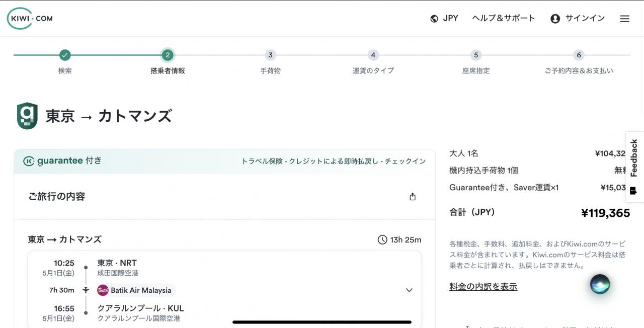The width and height of the screenshot is (644, 328).
Task: Open the Feedback side tab
Action: [634, 167]
